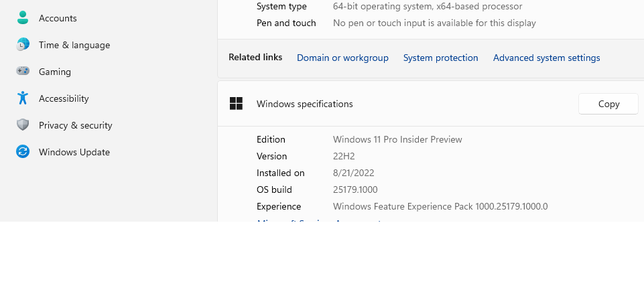Image resolution: width=644 pixels, height=308 pixels.
Task: Navigate to the Gaming text label
Action: 54,72
